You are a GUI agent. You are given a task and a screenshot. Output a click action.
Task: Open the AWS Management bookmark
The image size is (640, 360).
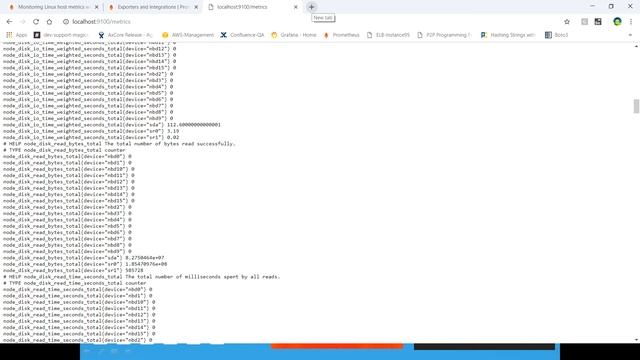(x=188, y=35)
